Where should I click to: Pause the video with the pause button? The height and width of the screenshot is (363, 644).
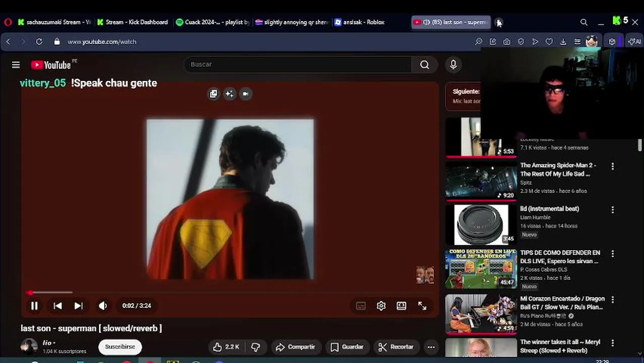coord(34,306)
